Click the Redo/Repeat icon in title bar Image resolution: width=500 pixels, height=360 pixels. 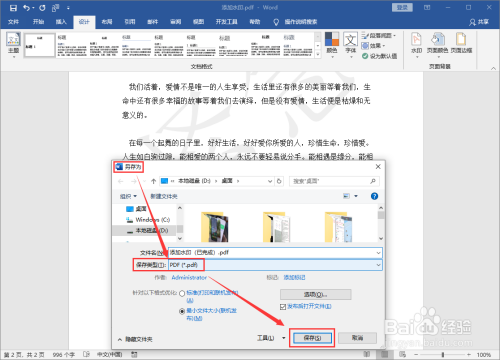pyautogui.click(x=42, y=8)
